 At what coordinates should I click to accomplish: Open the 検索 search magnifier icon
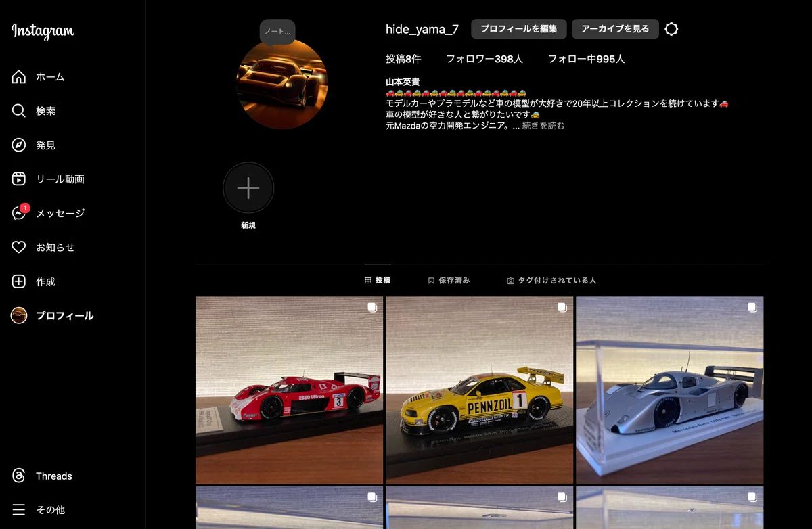coord(19,111)
